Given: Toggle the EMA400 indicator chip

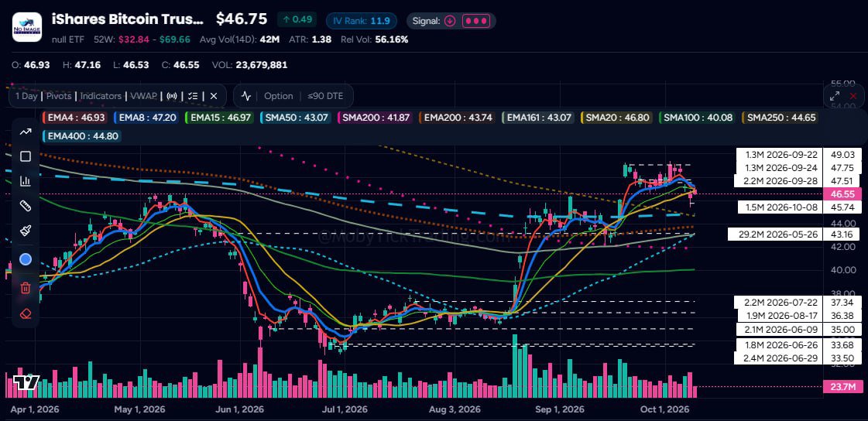Looking at the screenshot, I should (82, 135).
